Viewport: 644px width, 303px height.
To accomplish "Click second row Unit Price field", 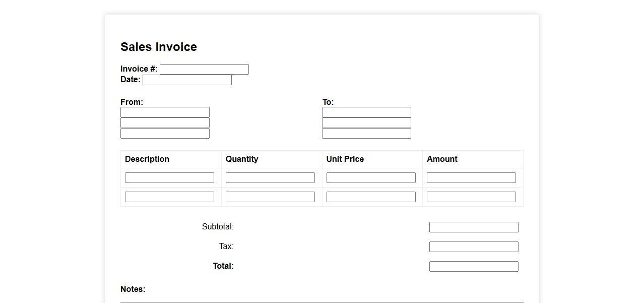I will point(371,197).
